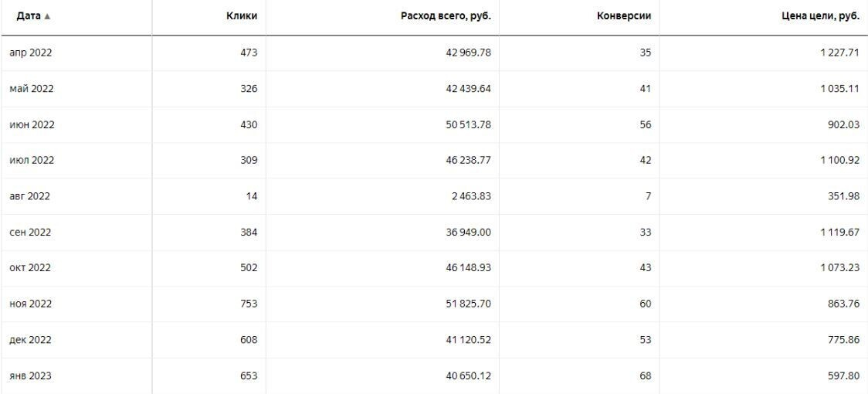This screenshot has width=868, height=394.
Task: Click the сен 2022 date cell
Action: 31,233
